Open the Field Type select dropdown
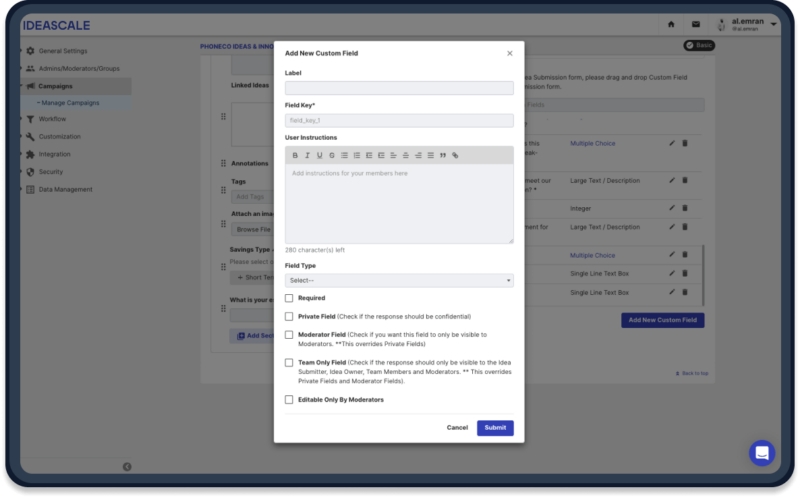Viewport: 800px width, 498px height. [399, 281]
